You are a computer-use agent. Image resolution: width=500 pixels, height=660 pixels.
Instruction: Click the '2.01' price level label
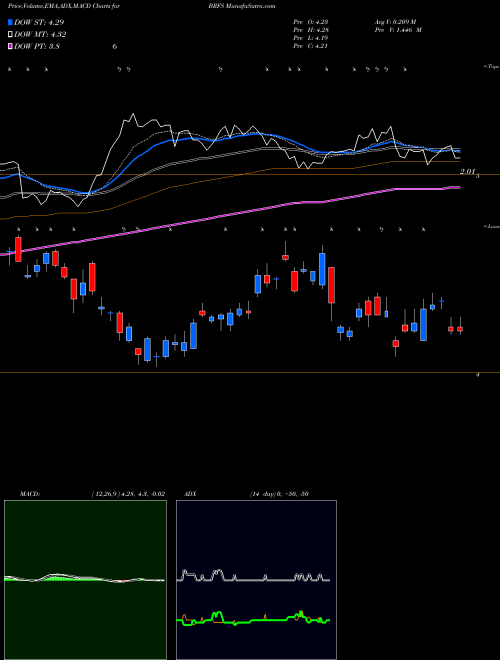(468, 171)
